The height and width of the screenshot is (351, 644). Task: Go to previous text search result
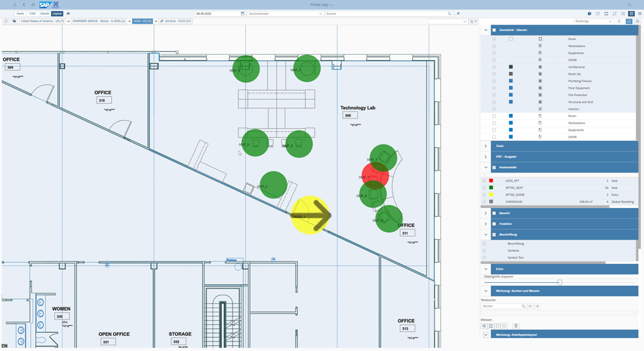530,307
